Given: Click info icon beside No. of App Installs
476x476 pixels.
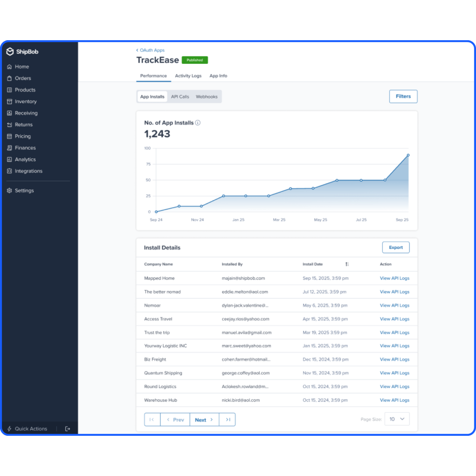Looking at the screenshot, I should (x=198, y=123).
